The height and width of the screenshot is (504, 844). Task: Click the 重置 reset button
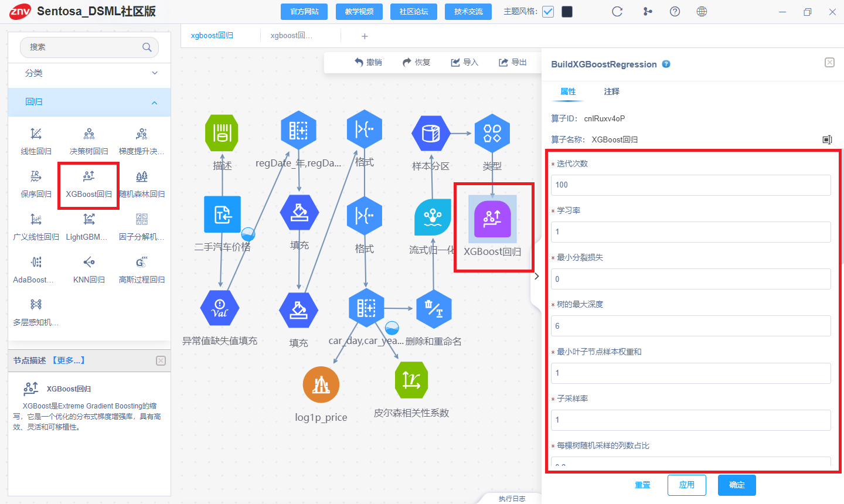pos(642,485)
